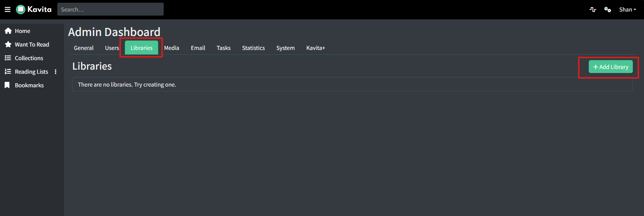
Task: Open the server settings gears icon
Action: [x=607, y=10]
